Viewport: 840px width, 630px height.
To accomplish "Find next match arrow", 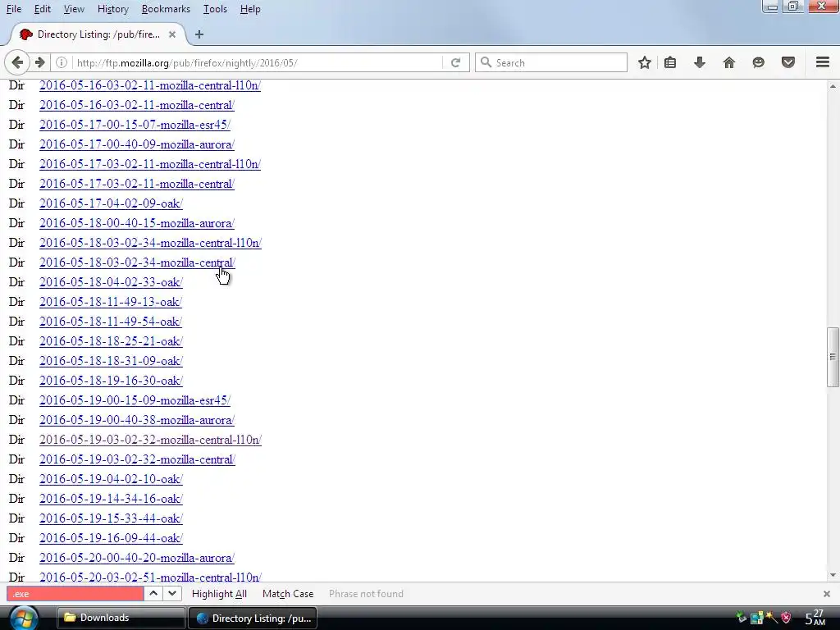I will coord(172,594).
